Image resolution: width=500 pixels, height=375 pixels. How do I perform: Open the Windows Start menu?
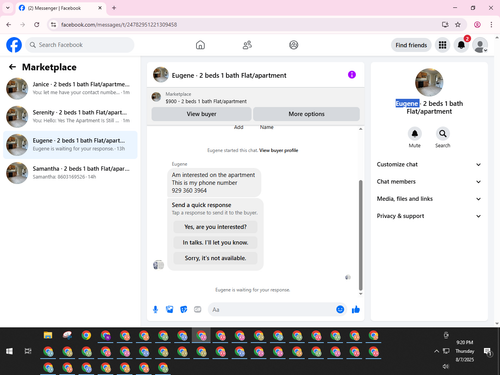[9, 351]
